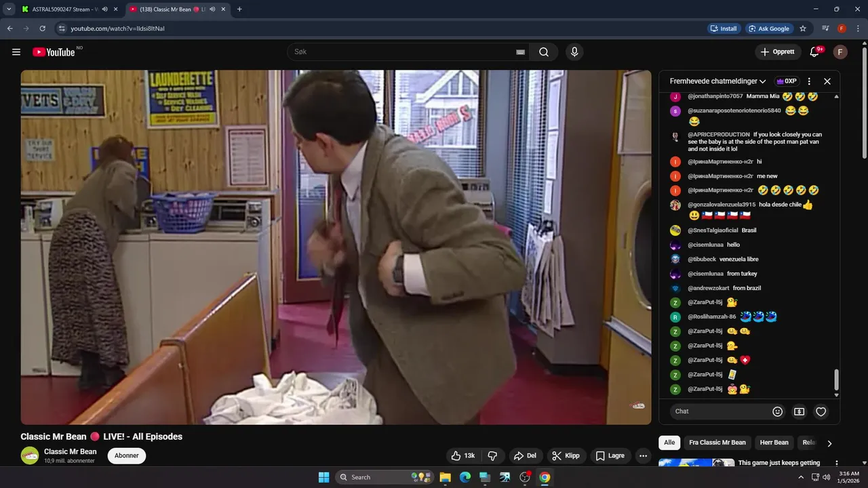Screen dimensions: 868x488
Task: Select the Alle filter chip
Action: pyautogui.click(x=669, y=443)
